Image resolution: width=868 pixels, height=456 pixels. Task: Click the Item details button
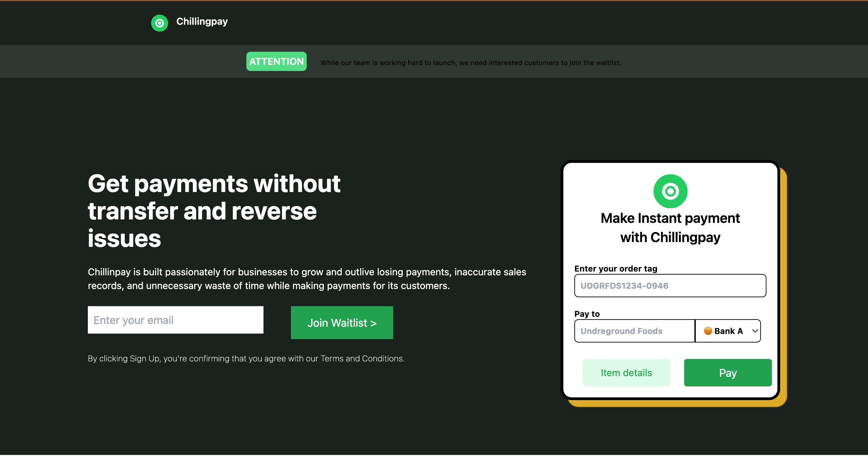[626, 373]
